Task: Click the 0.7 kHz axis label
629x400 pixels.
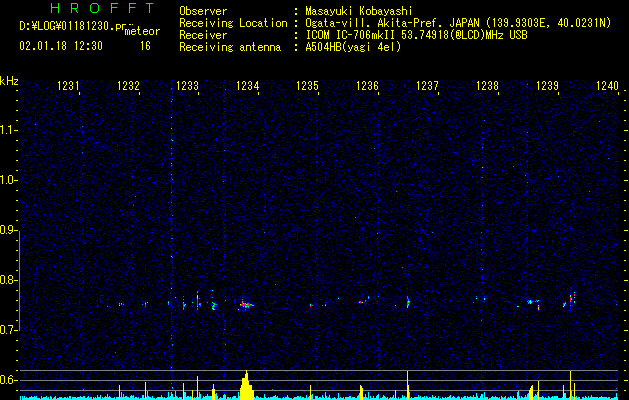Action: point(8,330)
